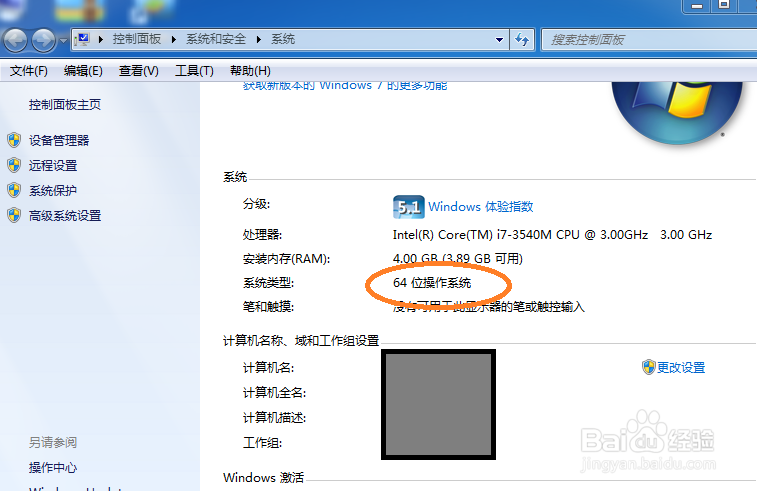The width and height of the screenshot is (757, 491).
Task: Open address bar history dropdown arrow
Action: coord(499,40)
